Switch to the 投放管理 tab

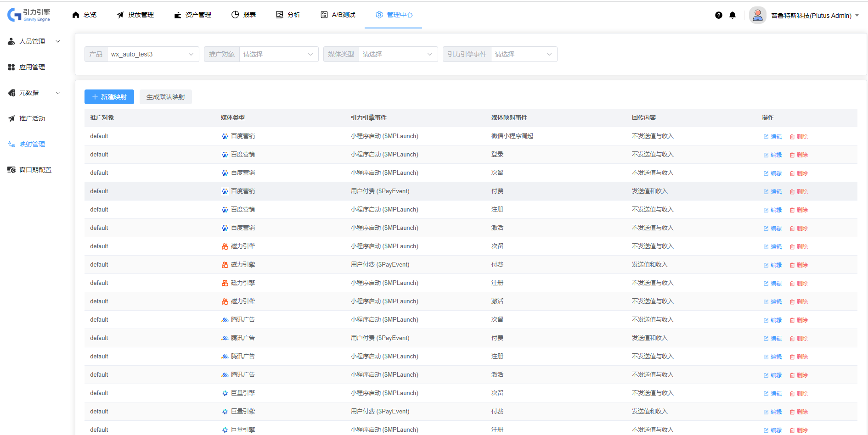click(135, 15)
